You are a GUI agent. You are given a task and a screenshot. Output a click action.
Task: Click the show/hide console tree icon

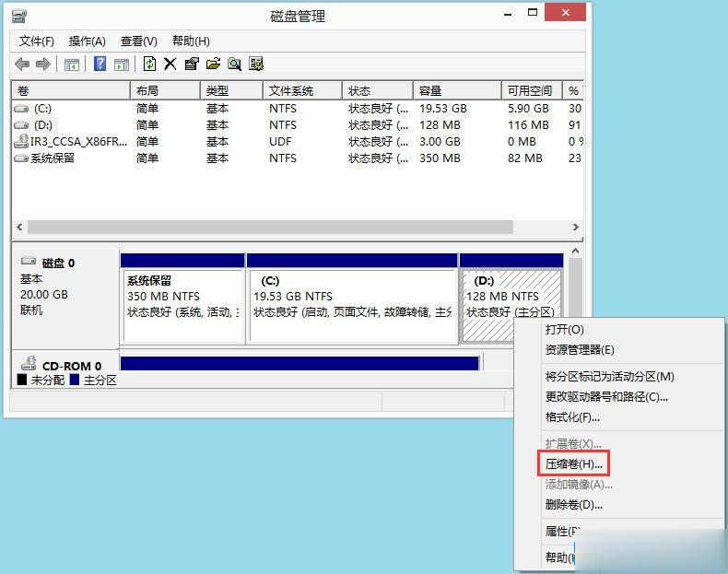(x=72, y=64)
